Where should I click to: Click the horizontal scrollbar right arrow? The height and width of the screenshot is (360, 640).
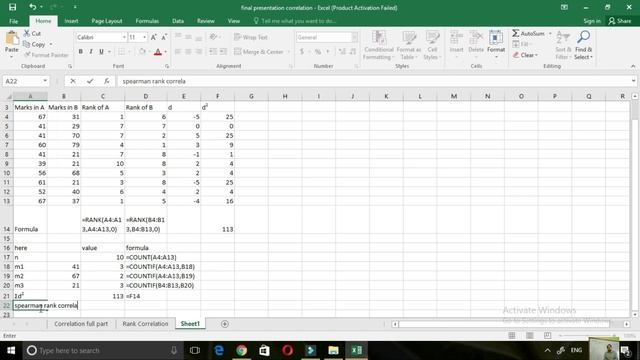click(x=627, y=324)
